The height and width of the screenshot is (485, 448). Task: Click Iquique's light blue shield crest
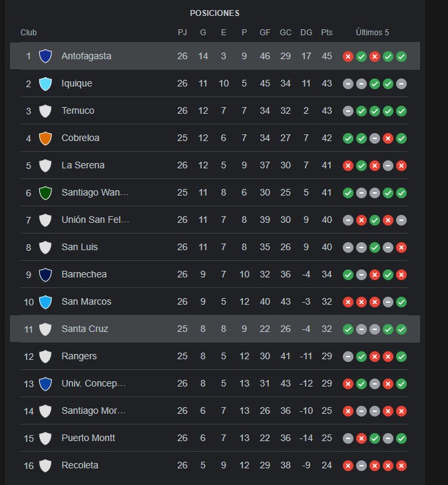(45, 84)
